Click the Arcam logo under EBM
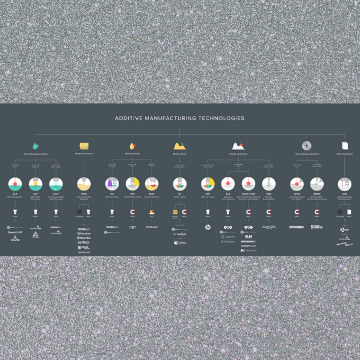 (269, 227)
